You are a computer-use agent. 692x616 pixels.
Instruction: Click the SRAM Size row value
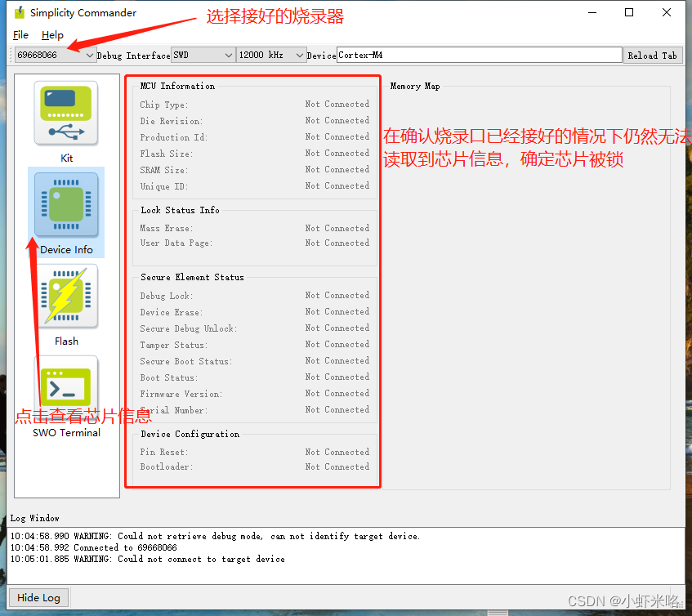pyautogui.click(x=337, y=169)
